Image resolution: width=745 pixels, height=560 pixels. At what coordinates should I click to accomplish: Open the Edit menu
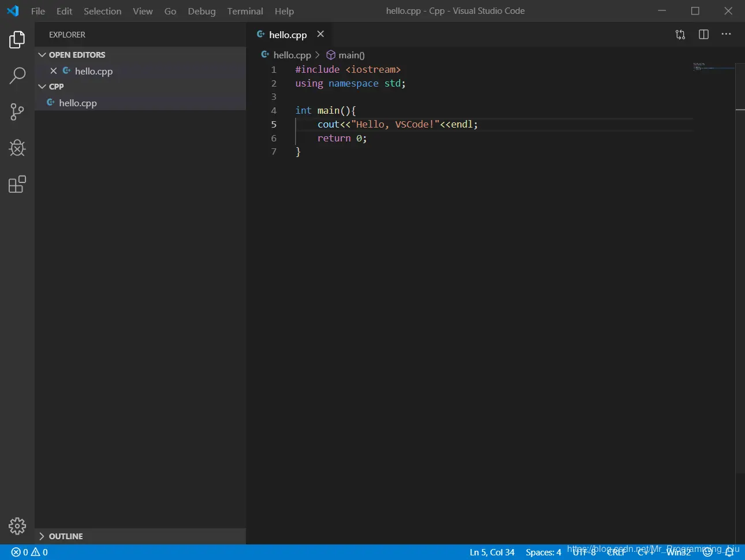[x=64, y=11]
